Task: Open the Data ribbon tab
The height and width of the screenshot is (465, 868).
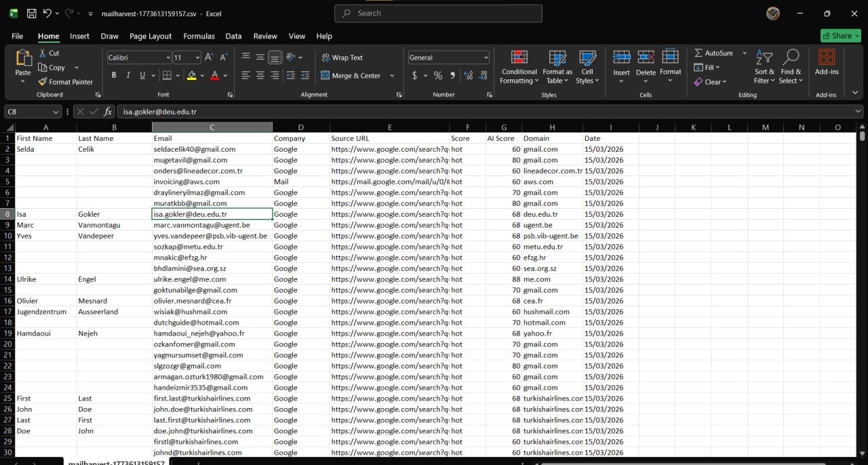Action: point(233,36)
